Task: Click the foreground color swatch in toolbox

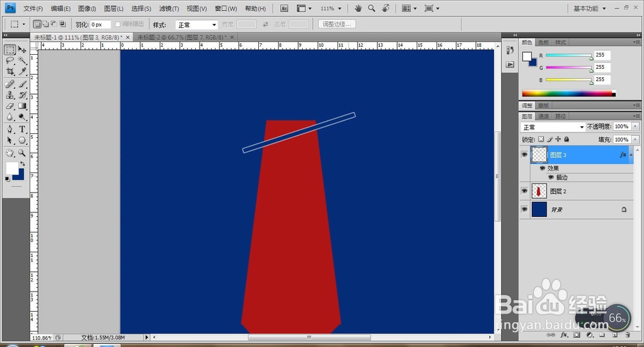Action: [x=12, y=167]
